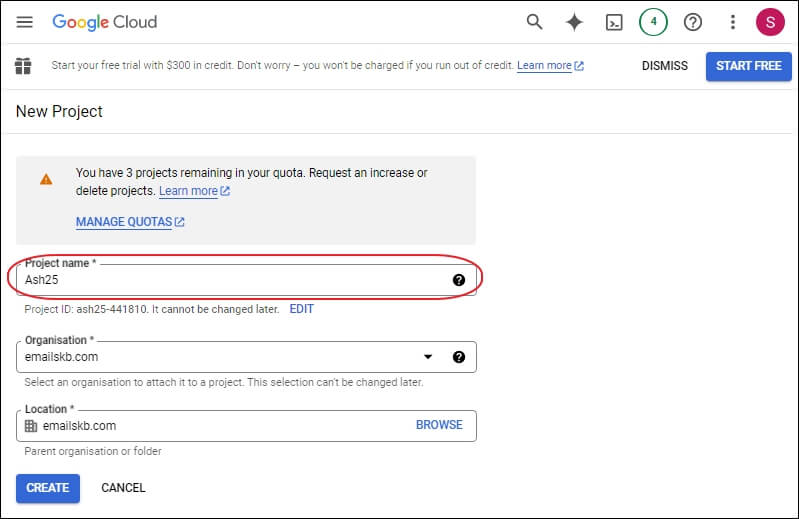Image resolution: width=799 pixels, height=519 pixels.
Task: Click the Google Cloud logo
Action: coord(104,22)
